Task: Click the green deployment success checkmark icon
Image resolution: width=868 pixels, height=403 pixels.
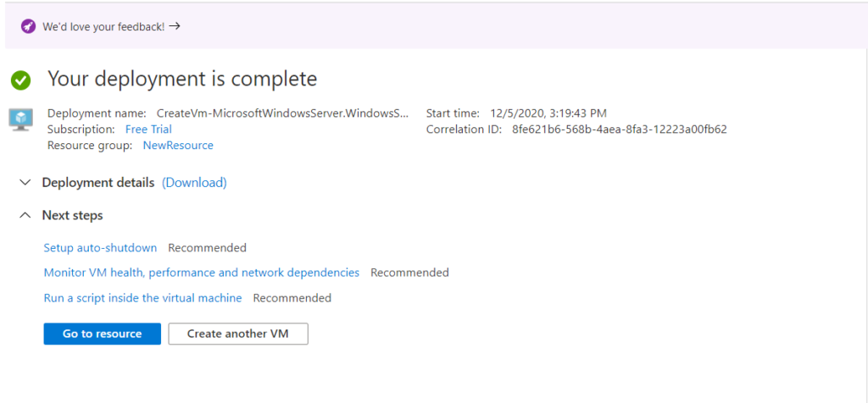Action: point(21,80)
